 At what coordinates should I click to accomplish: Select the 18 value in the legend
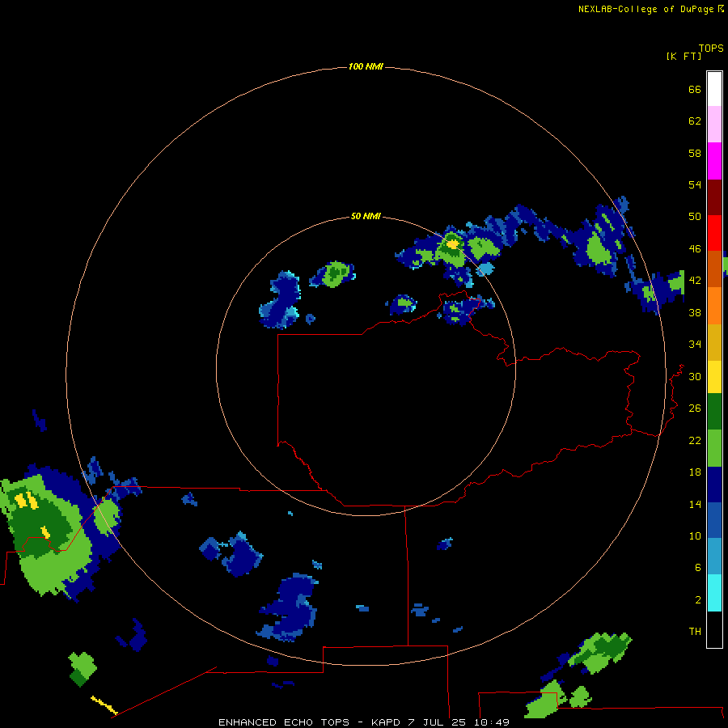(695, 472)
